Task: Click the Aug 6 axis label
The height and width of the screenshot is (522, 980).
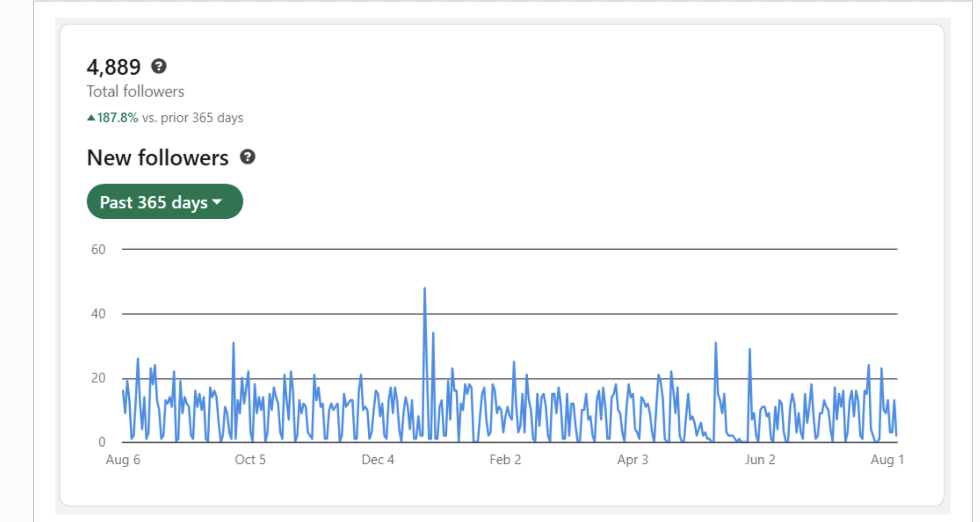Action: (123, 460)
